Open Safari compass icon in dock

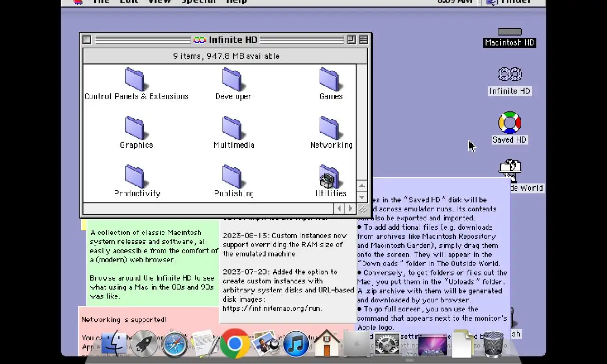tap(175, 344)
